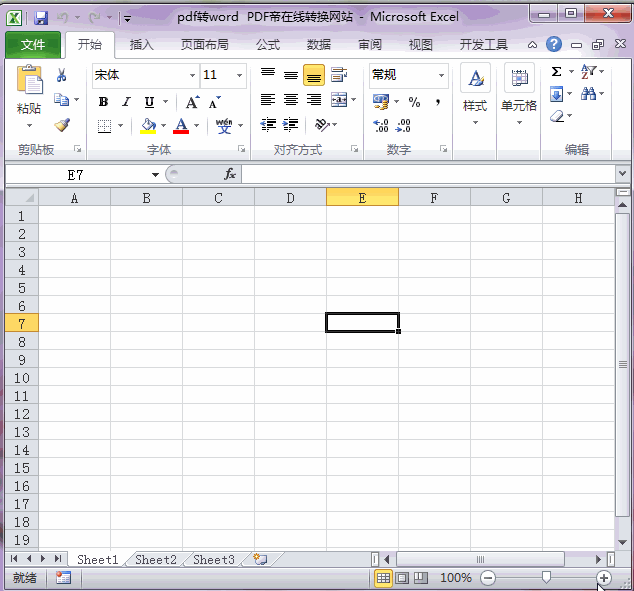Toggle italic formatting
634x591 pixels.
click(126, 102)
